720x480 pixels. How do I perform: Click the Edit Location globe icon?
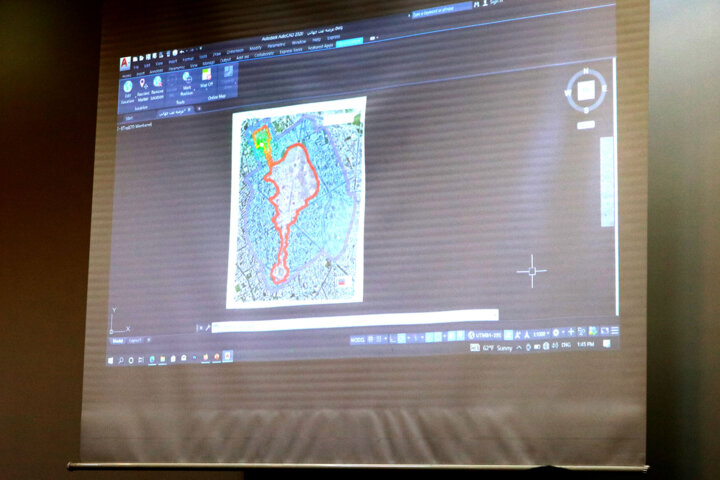tap(129, 84)
